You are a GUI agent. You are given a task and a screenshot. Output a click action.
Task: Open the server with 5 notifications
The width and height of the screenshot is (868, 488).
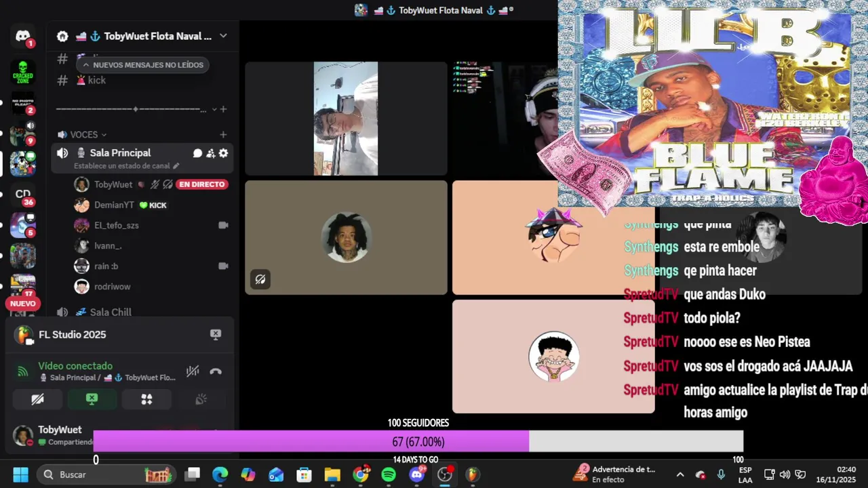(x=23, y=225)
